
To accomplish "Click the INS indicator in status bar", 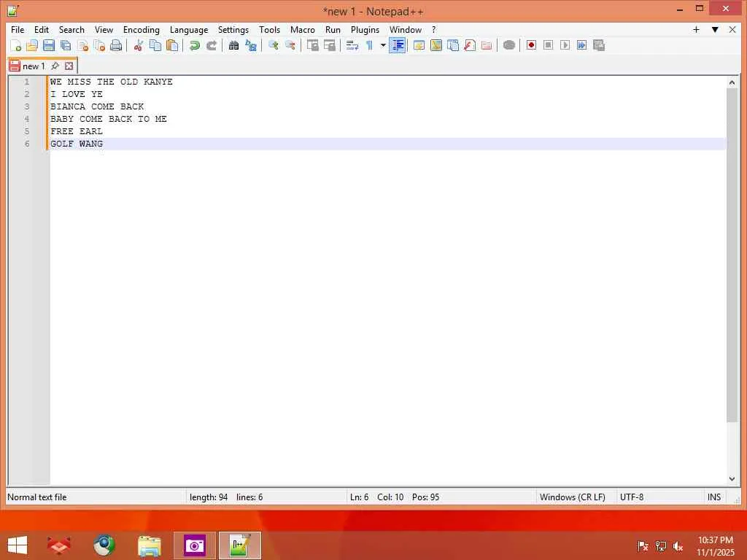I will tap(713, 497).
